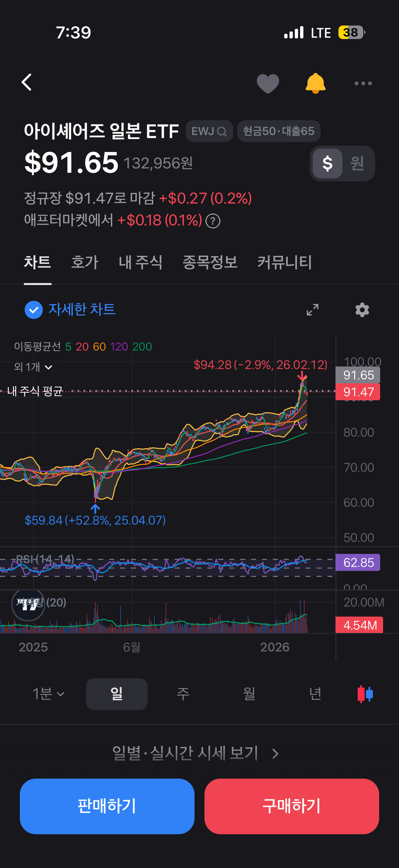
Task: Tap the 132,956원 converted price
Action: [158, 164]
